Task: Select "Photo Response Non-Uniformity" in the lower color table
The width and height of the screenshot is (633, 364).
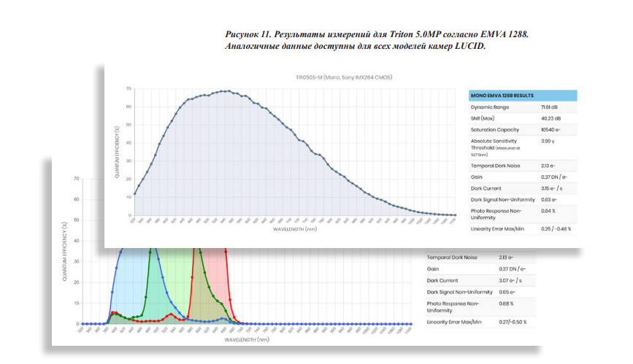Action: 453,307
